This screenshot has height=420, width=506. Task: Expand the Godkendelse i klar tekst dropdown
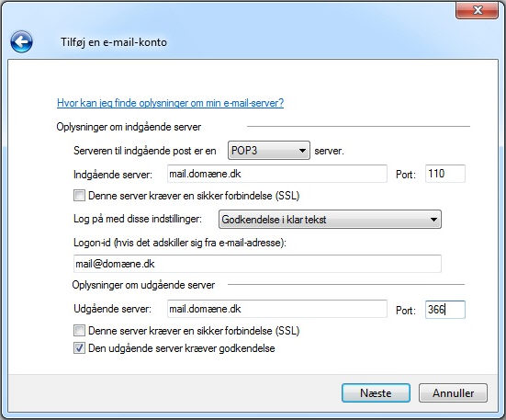tap(330, 220)
